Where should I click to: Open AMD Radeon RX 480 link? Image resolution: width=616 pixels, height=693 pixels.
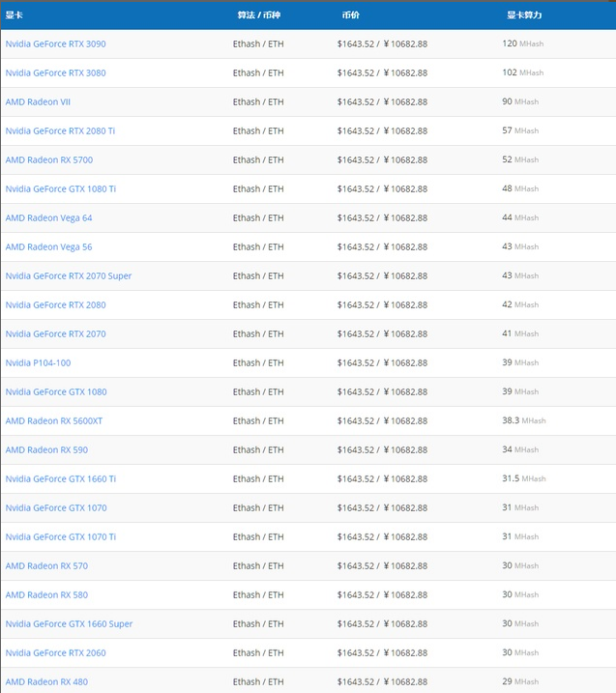pyautogui.click(x=46, y=682)
